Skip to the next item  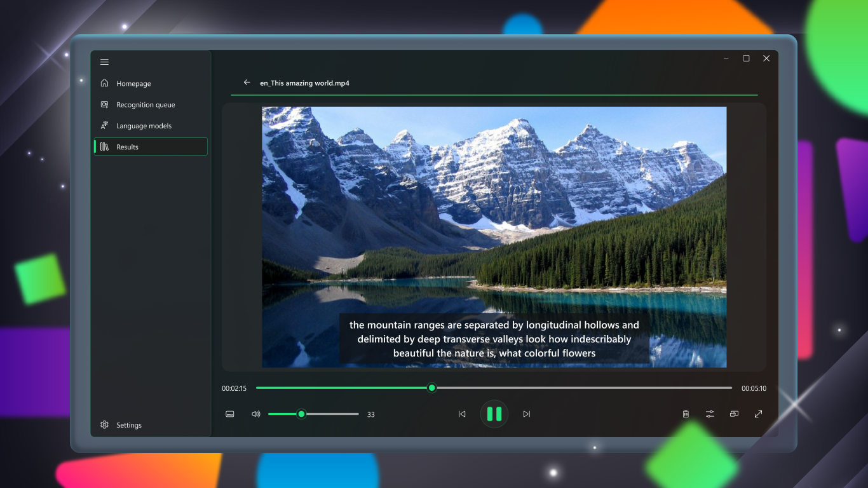(x=527, y=414)
